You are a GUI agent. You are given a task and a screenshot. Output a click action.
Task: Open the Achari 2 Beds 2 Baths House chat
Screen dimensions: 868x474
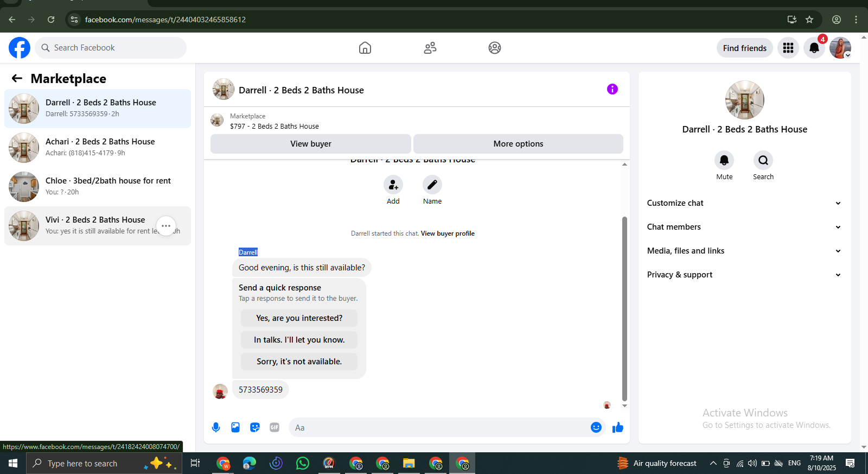click(x=98, y=148)
